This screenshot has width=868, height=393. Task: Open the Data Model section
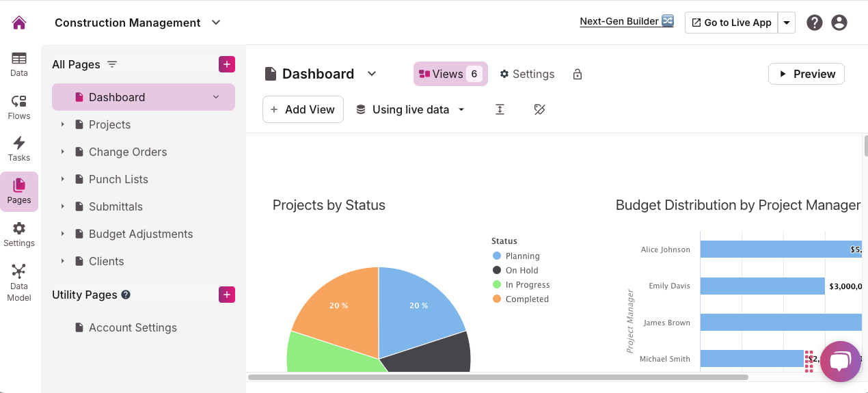click(x=19, y=282)
